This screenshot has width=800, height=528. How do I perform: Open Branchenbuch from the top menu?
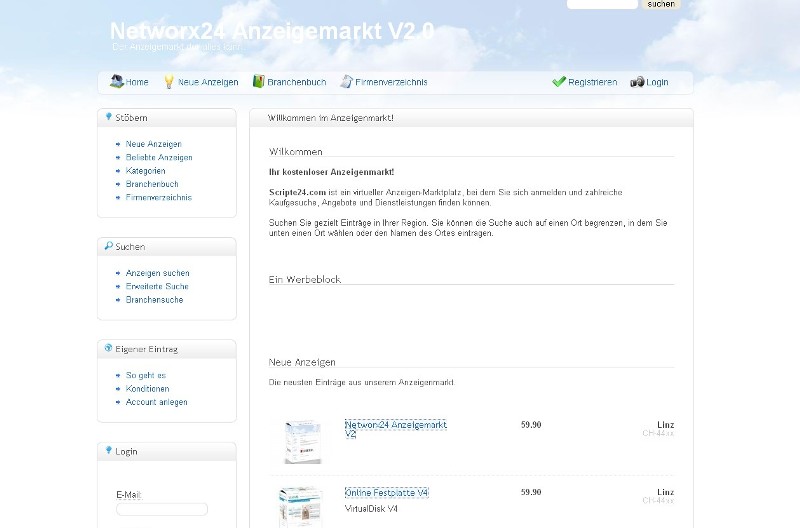(296, 82)
